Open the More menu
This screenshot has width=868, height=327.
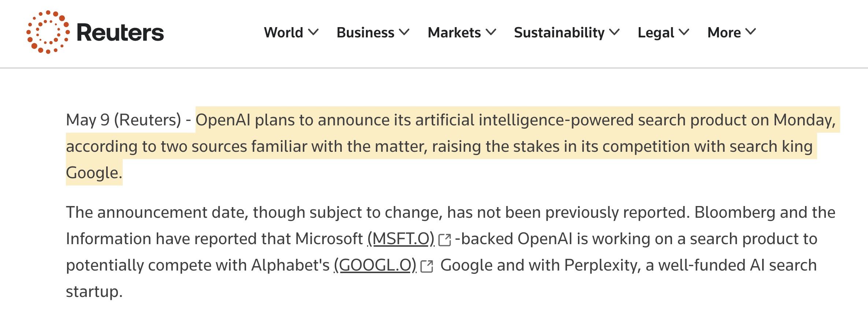pyautogui.click(x=724, y=33)
